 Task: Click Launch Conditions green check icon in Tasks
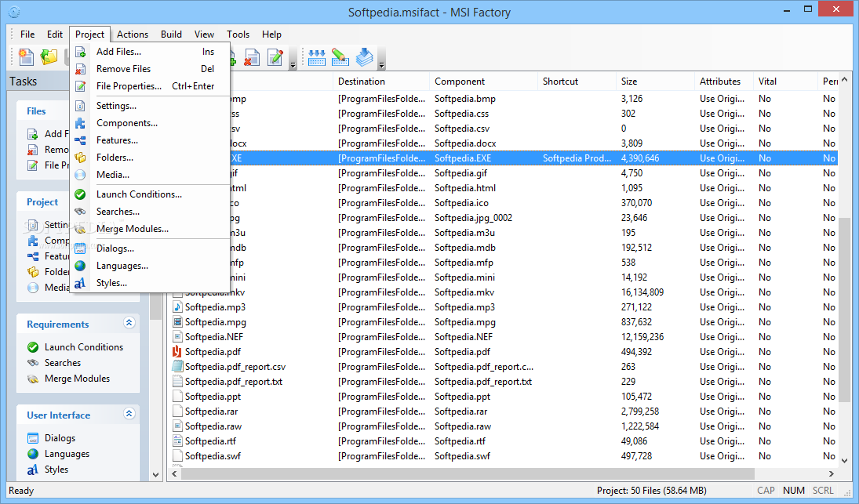click(x=33, y=347)
